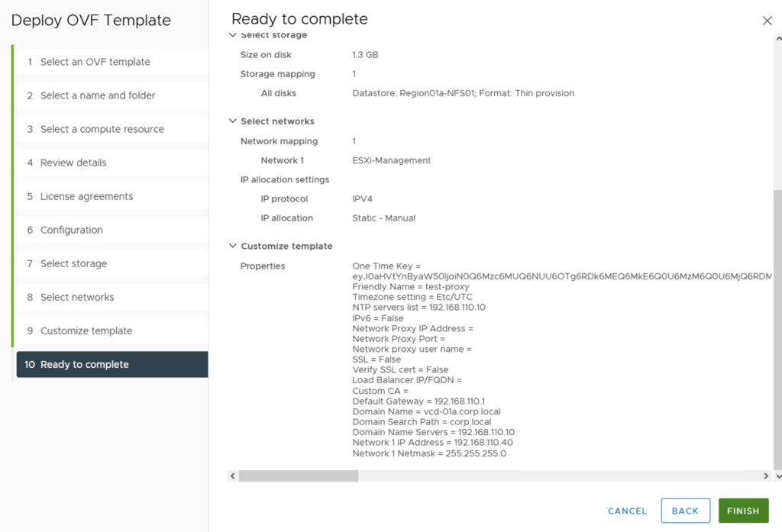Return to step 8 Select networks

[x=77, y=297]
